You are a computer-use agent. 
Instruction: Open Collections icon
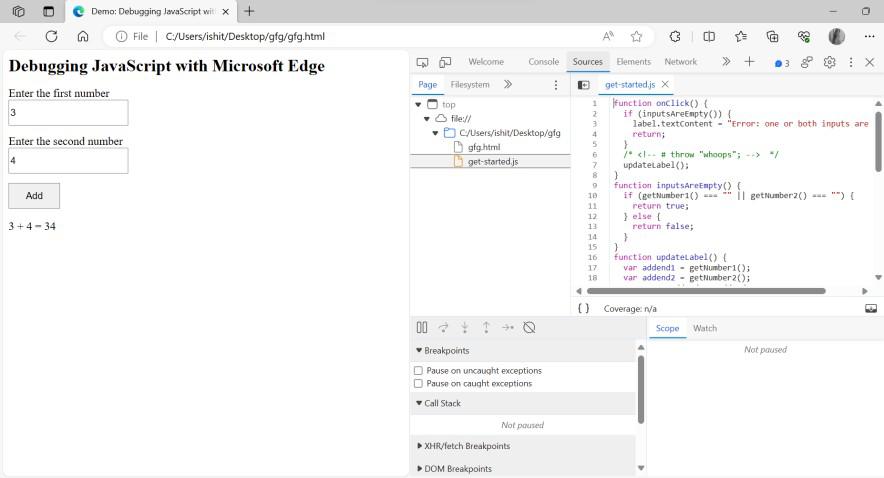tap(772, 37)
